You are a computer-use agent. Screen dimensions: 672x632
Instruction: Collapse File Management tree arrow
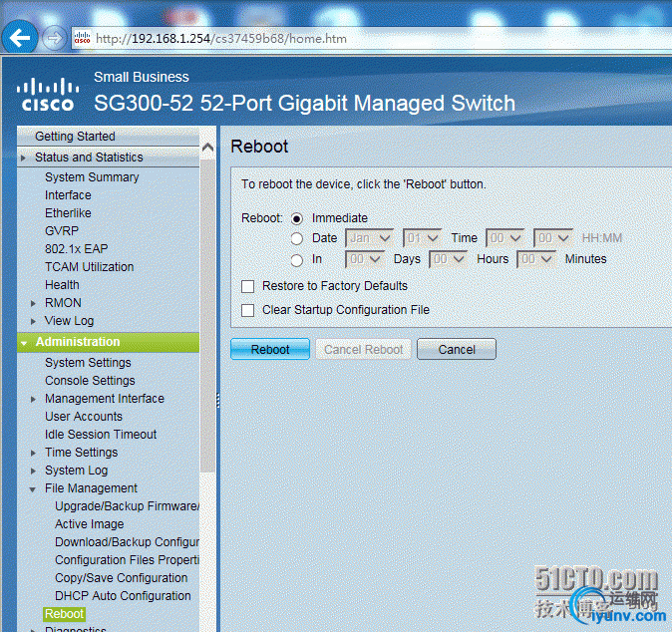pos(33,489)
